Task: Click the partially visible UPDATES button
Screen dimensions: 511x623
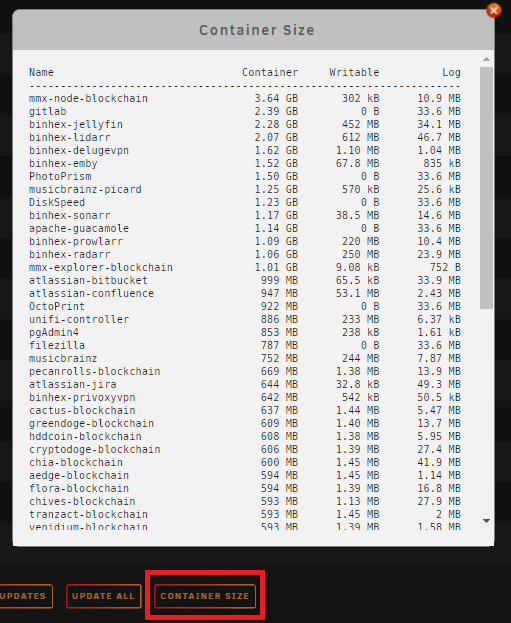Action: coord(25,596)
